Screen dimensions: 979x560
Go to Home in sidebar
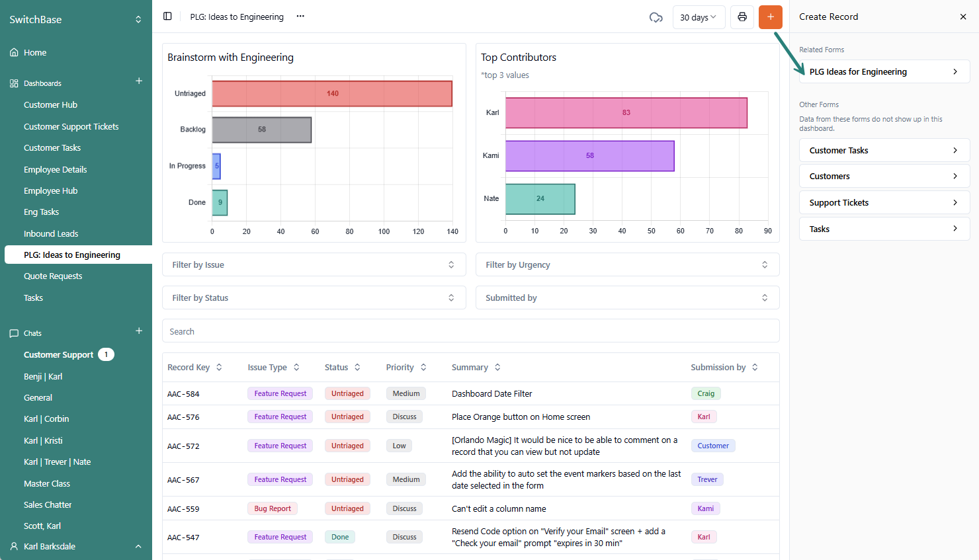(35, 53)
